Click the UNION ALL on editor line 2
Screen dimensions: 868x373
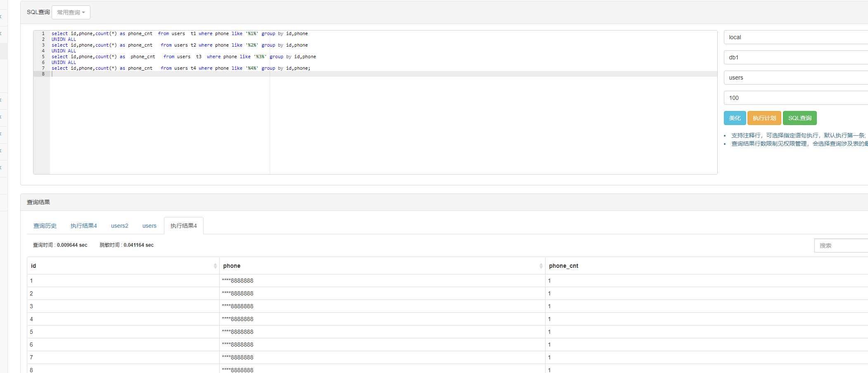pos(64,39)
